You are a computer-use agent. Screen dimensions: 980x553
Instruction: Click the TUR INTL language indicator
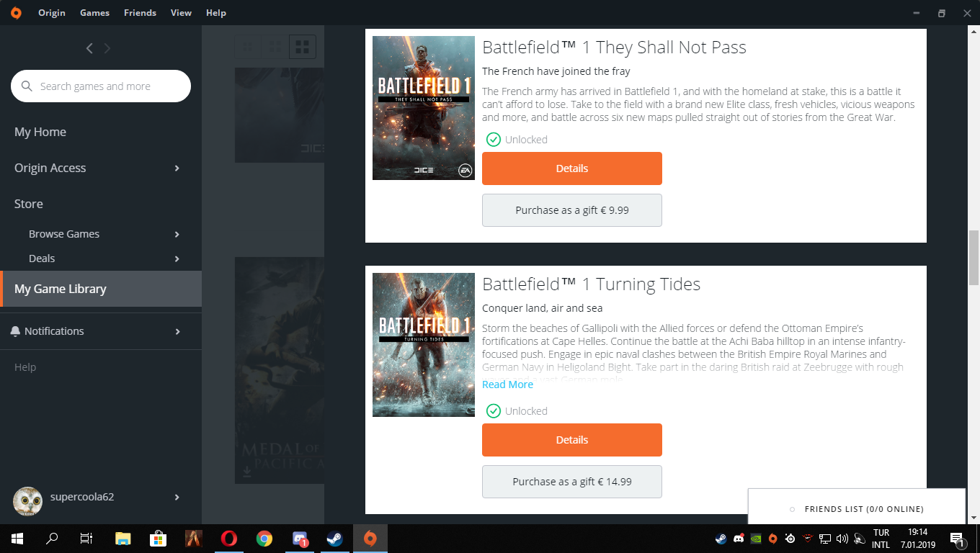coord(881,539)
